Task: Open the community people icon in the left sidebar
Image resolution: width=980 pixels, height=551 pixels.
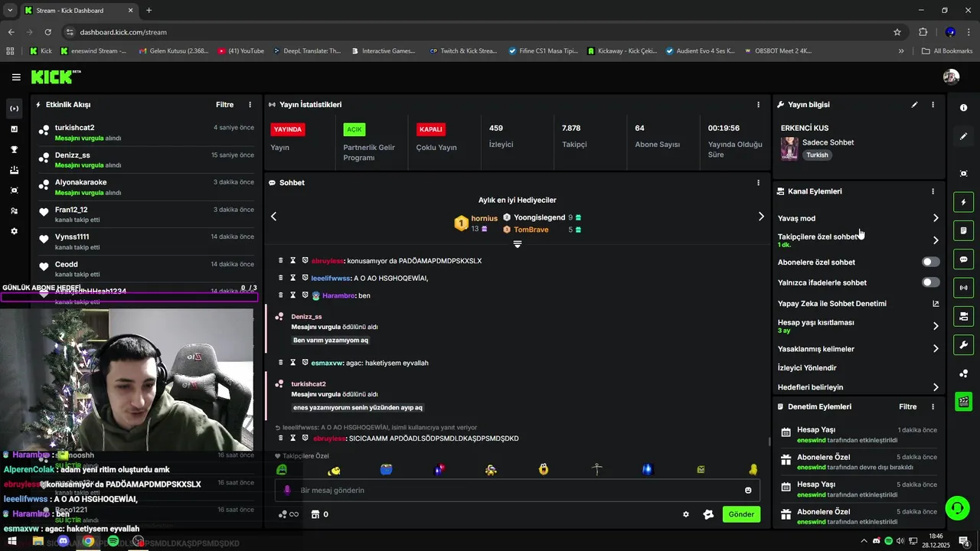Action: click(x=14, y=210)
